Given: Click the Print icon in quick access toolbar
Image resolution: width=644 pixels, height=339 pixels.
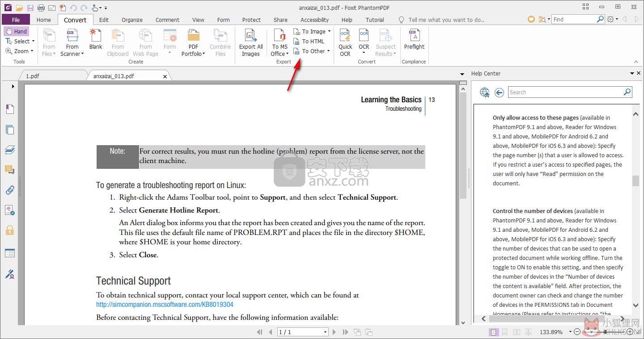Looking at the screenshot, I should point(41,8).
